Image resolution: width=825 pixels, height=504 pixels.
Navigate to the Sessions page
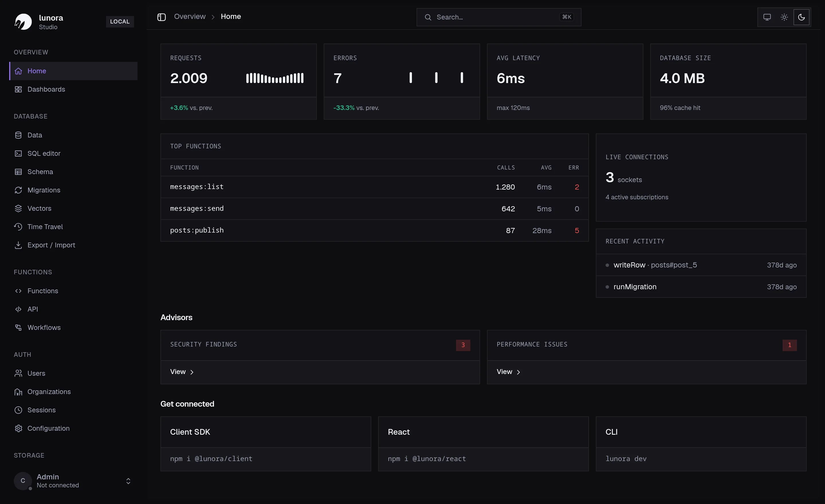coord(73,410)
